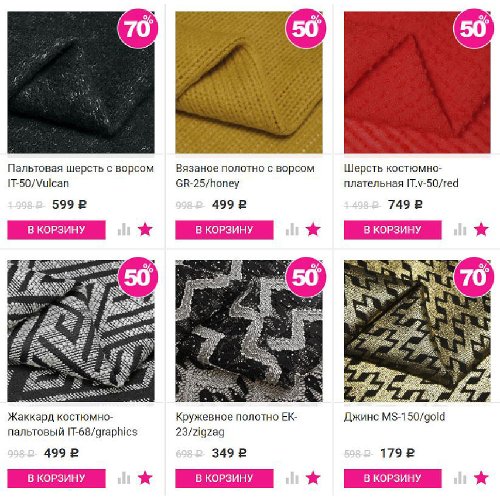Favorite the GR-25/honey knit fabric
Viewport: 500px width, 500px height.
click(313, 230)
